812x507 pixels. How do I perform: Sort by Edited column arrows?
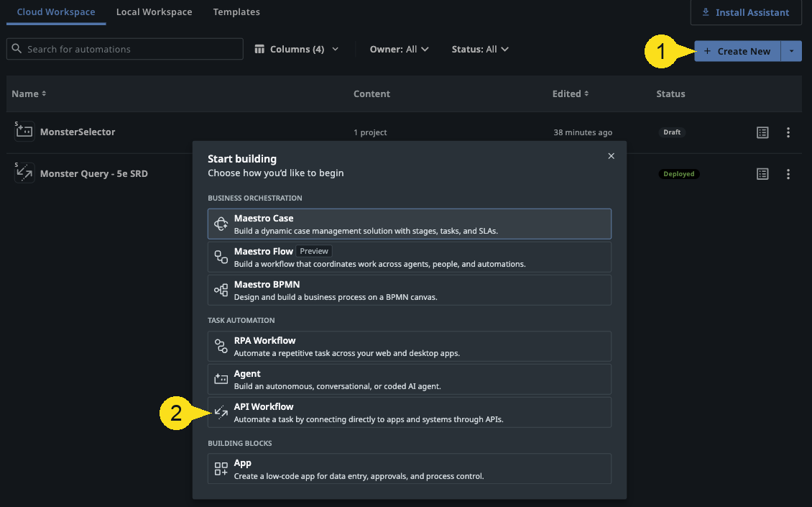coord(586,93)
